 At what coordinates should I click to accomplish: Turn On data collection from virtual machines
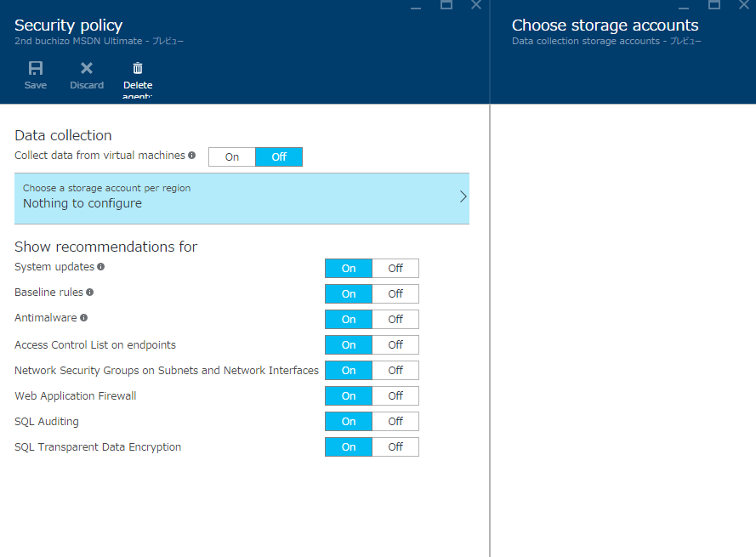coord(232,156)
